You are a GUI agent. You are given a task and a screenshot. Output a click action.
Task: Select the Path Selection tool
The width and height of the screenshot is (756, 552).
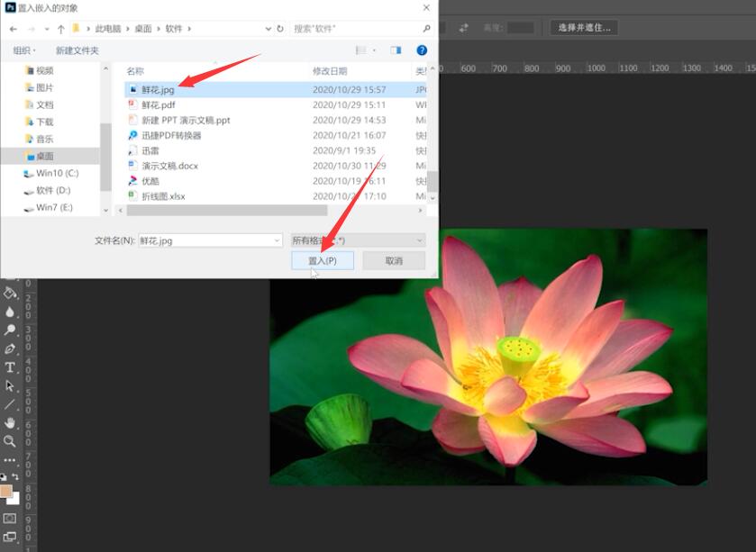tap(10, 385)
